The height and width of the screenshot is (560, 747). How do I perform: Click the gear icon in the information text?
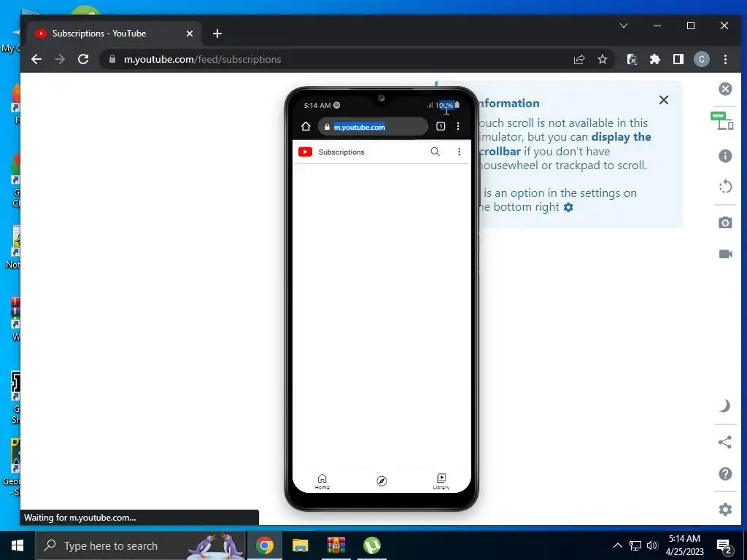[x=568, y=207]
